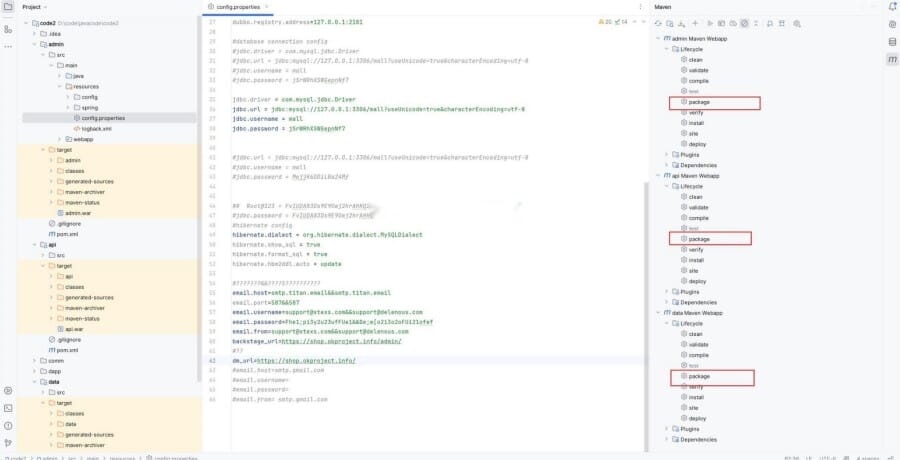900x460 pixels.
Task: Run package under api Maven Webapp
Action: point(698,239)
